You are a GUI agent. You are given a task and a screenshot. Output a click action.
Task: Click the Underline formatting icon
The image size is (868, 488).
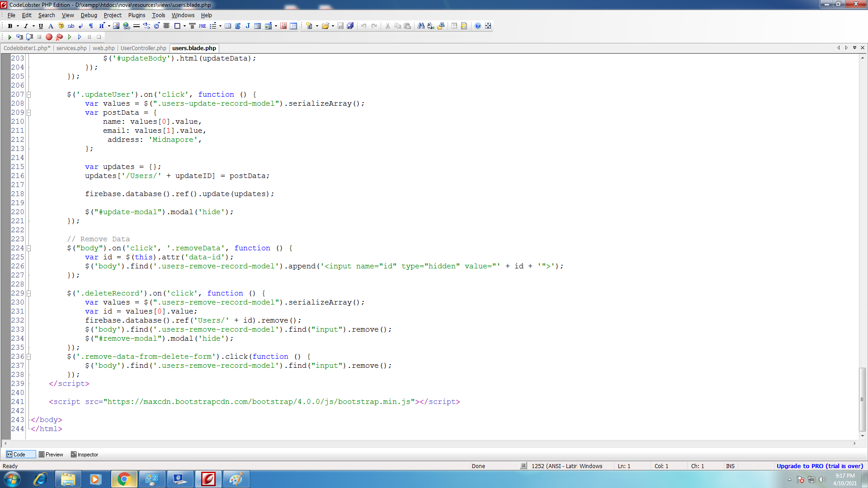[x=40, y=26]
